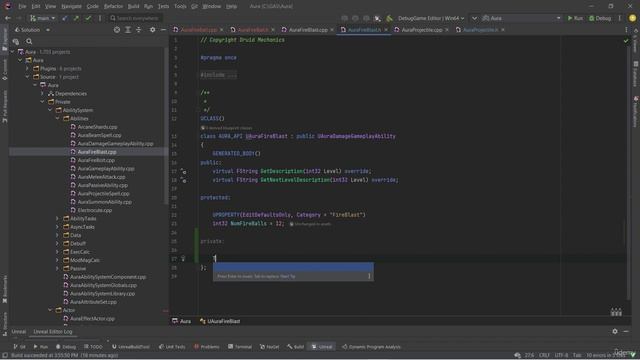
Task: Open the Git tool window
Action: pyautogui.click(x=19, y=347)
